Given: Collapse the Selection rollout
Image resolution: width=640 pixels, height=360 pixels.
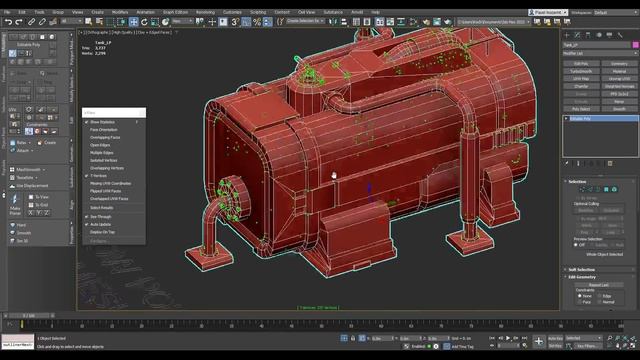Looking at the screenshot, I should (x=577, y=182).
